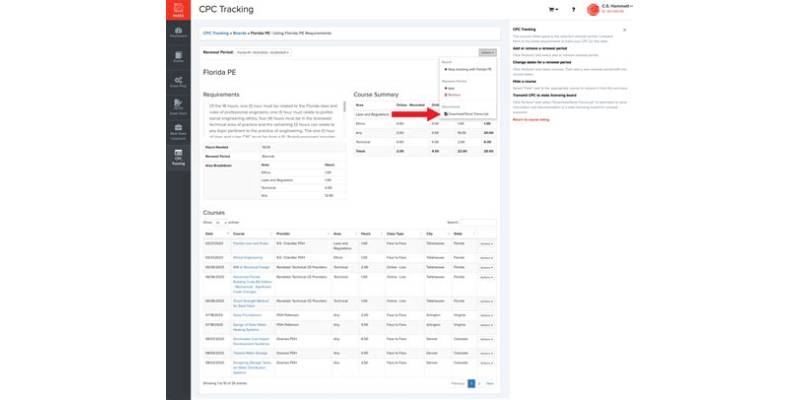Open Actions for Advanced Florida Building Code row
The image size is (800, 400).
tap(486, 277)
